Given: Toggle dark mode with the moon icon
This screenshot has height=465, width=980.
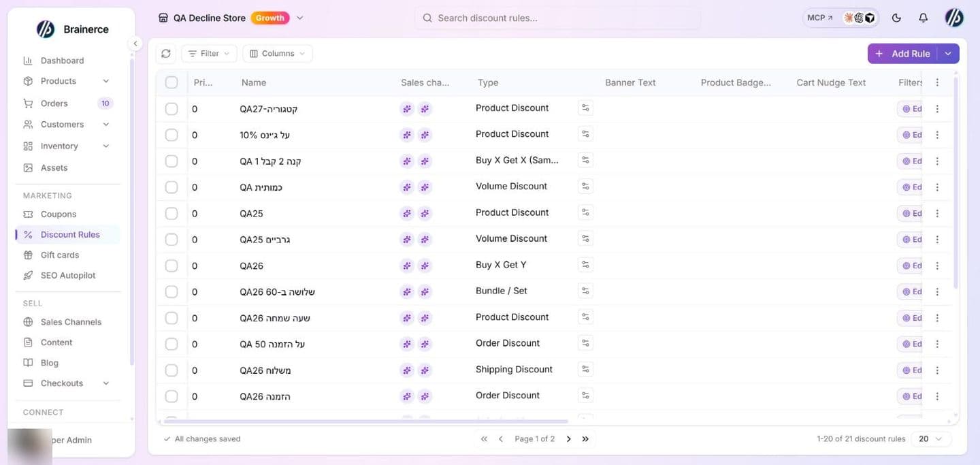Looking at the screenshot, I should [896, 18].
